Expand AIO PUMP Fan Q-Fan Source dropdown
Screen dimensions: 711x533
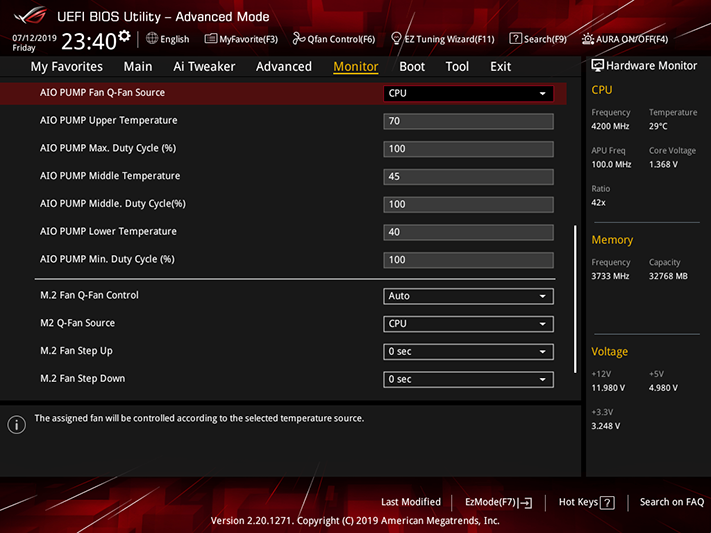click(468, 93)
